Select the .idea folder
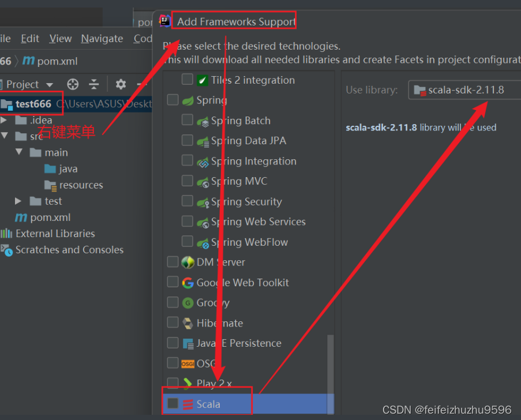The height and width of the screenshot is (420, 521). pos(34,120)
